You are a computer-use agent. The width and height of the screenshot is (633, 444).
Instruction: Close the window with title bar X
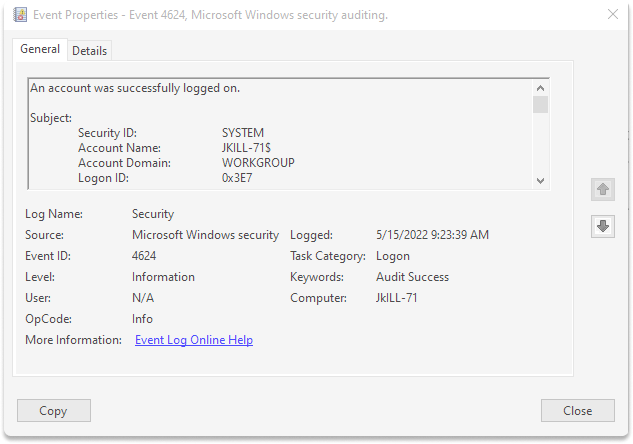pos(613,15)
